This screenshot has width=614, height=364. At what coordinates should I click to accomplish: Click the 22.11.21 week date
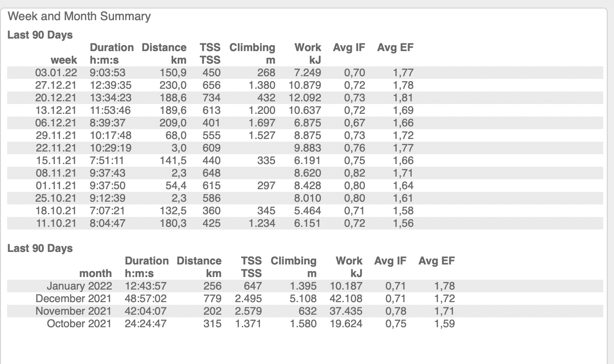(57, 148)
